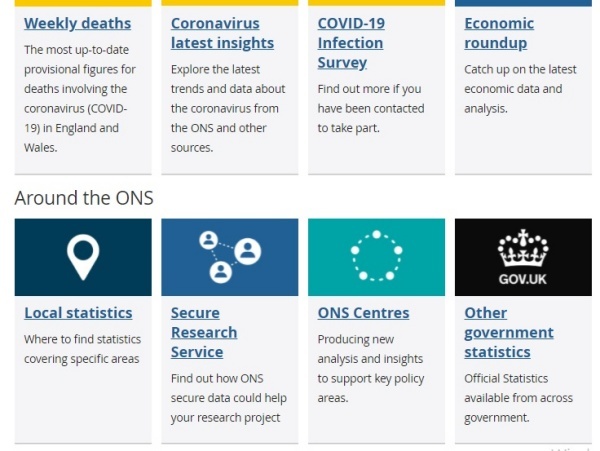Viewport: 600px width, 451px height.
Task: Navigate to ONS Centres link
Action: [363, 313]
